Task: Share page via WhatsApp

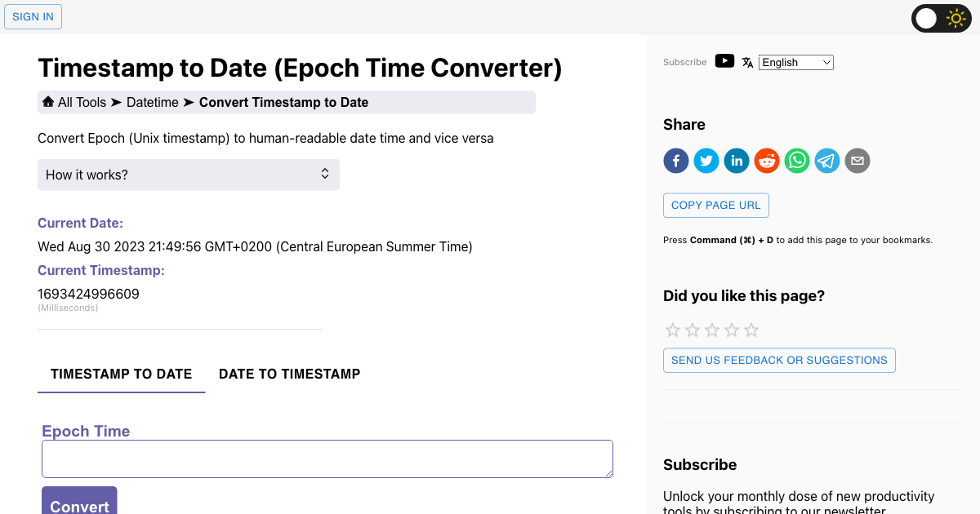Action: [797, 161]
